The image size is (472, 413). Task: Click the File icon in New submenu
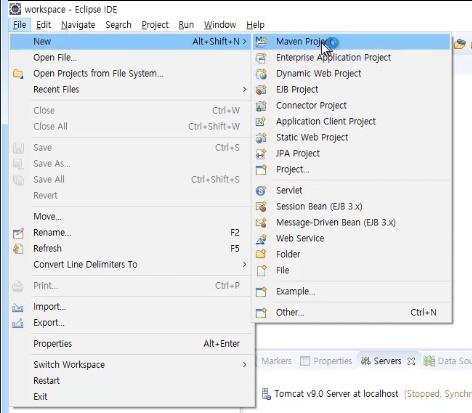261,270
